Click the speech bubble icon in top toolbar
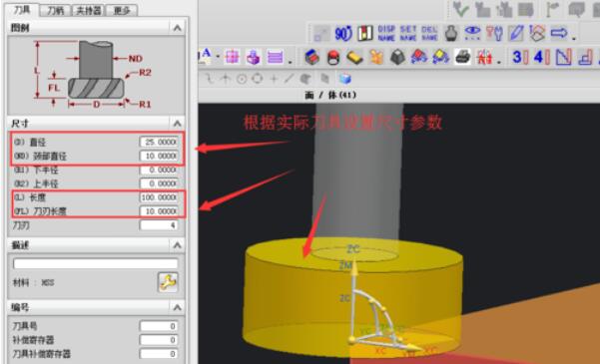 (577, 9)
